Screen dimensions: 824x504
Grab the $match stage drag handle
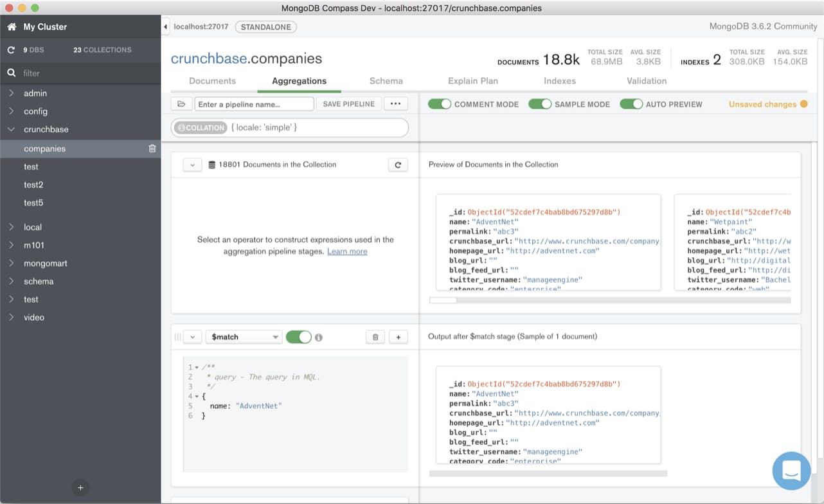177,337
